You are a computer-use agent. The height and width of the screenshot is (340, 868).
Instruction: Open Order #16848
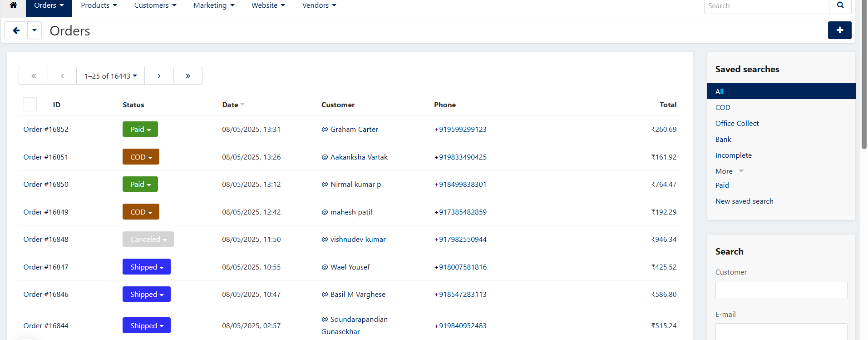tap(46, 239)
